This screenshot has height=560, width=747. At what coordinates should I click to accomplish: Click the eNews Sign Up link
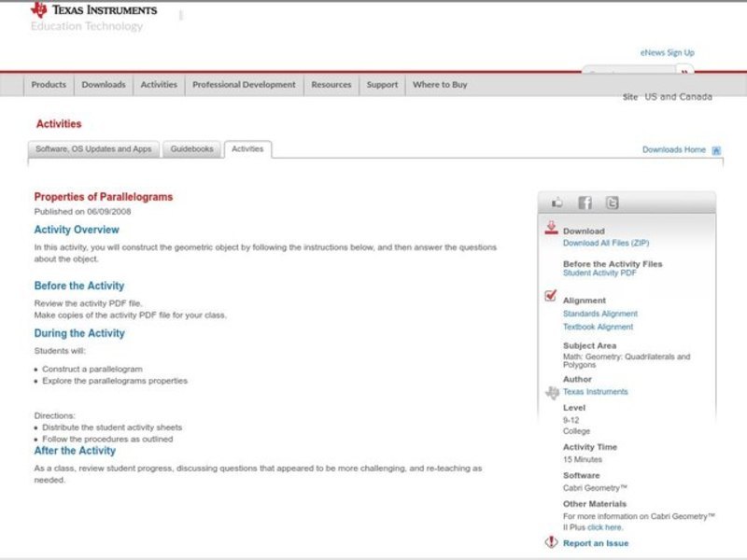tap(667, 53)
